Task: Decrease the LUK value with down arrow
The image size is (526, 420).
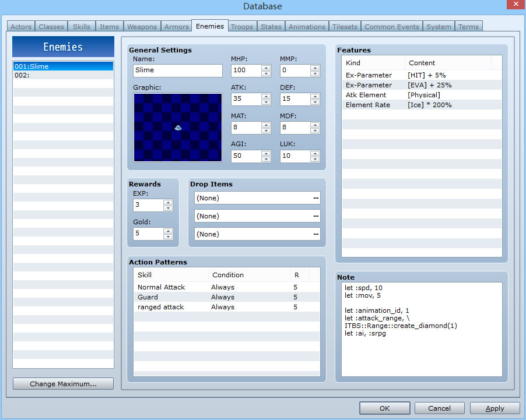Action: tap(315, 159)
